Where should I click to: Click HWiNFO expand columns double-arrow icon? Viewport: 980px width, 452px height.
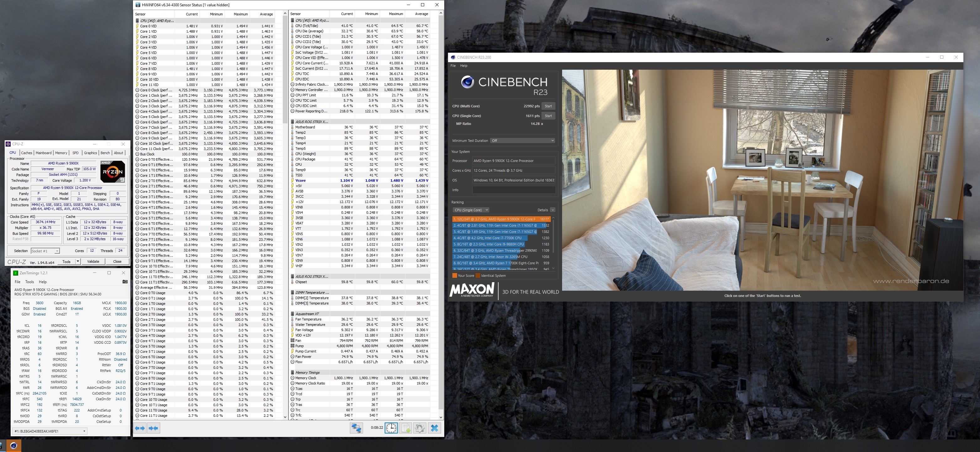click(x=140, y=428)
